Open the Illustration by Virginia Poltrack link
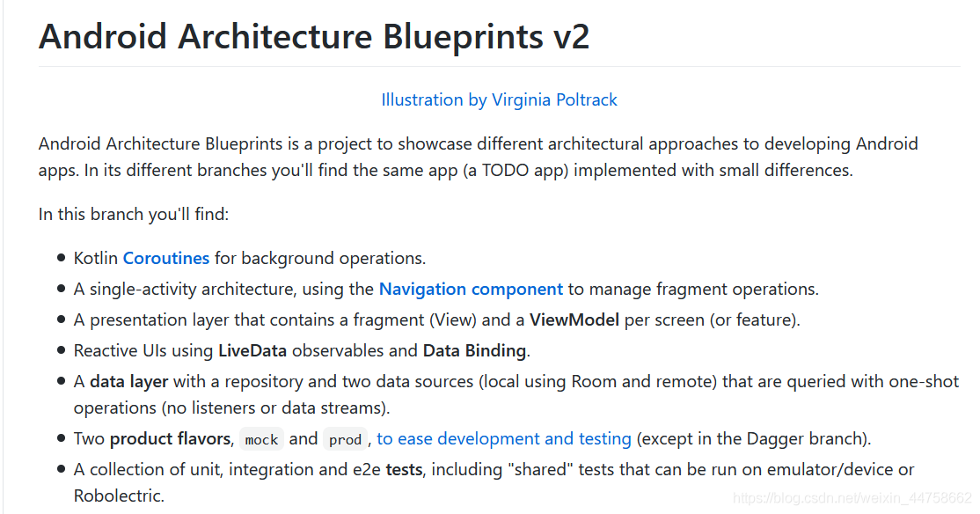 click(x=499, y=100)
